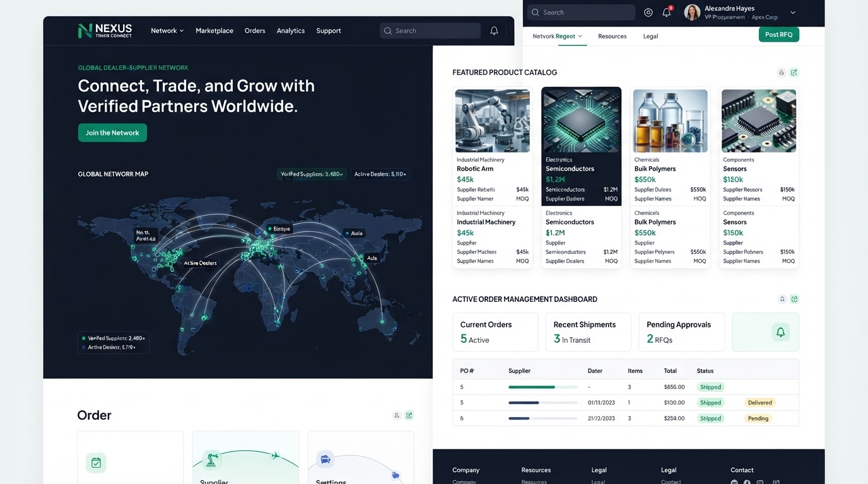Screen dimensions: 868x484
Task: Click the Europe label on the network map
Action: tap(278, 229)
